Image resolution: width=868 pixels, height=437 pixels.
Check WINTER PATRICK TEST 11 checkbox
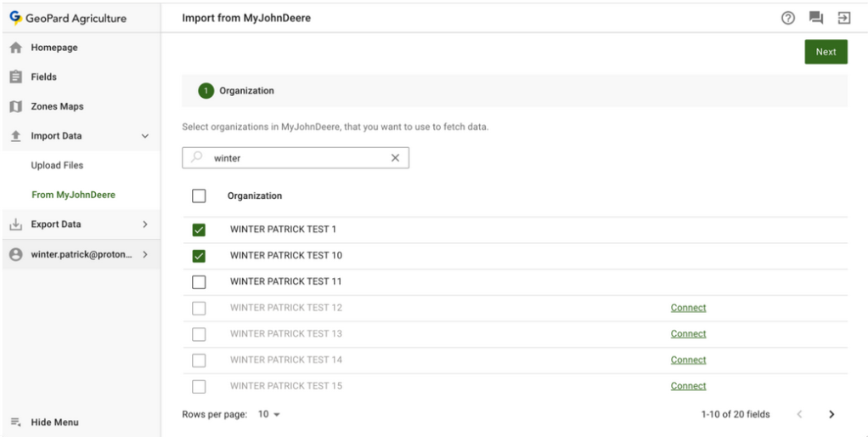(200, 281)
